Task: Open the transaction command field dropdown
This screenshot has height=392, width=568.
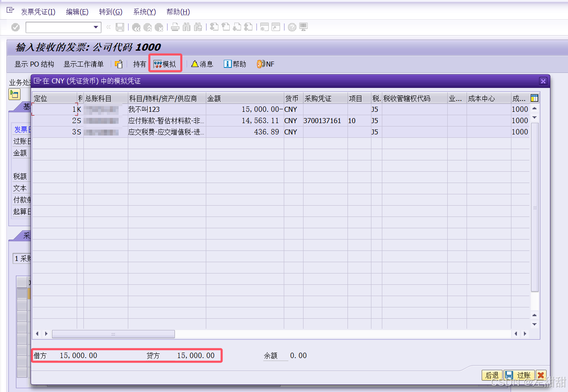Action: 96,27
